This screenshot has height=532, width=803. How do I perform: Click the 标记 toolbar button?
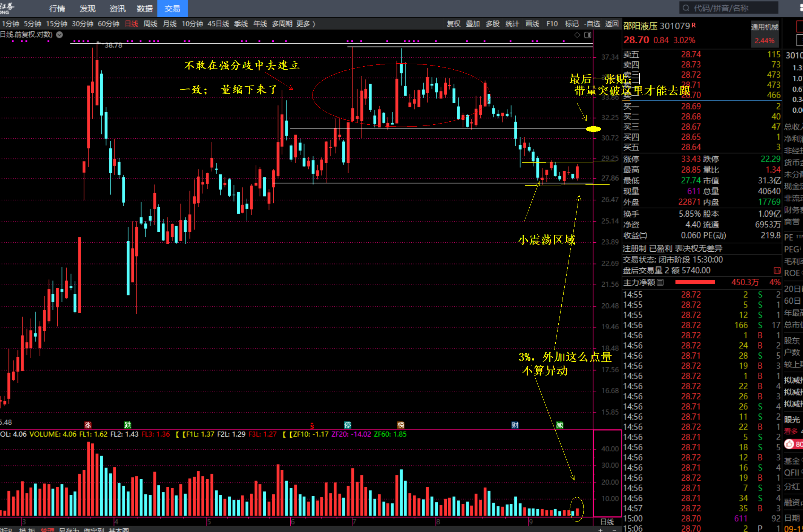572,24
